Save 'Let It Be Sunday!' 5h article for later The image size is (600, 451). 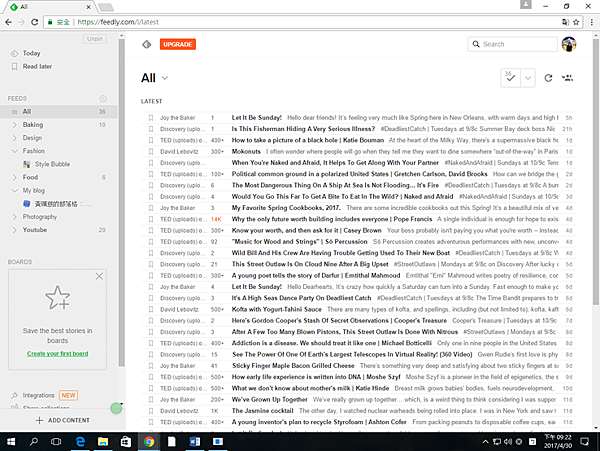coord(151,117)
